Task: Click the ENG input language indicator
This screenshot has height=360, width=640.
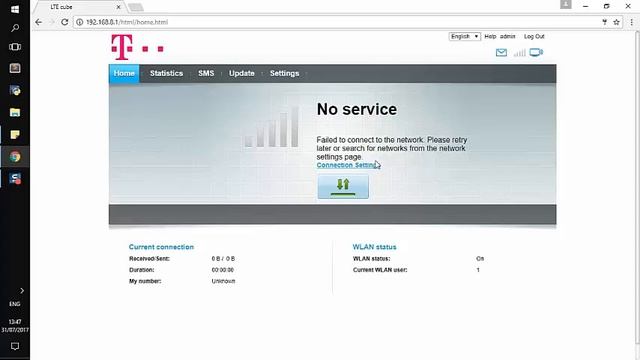Action: click(x=15, y=304)
